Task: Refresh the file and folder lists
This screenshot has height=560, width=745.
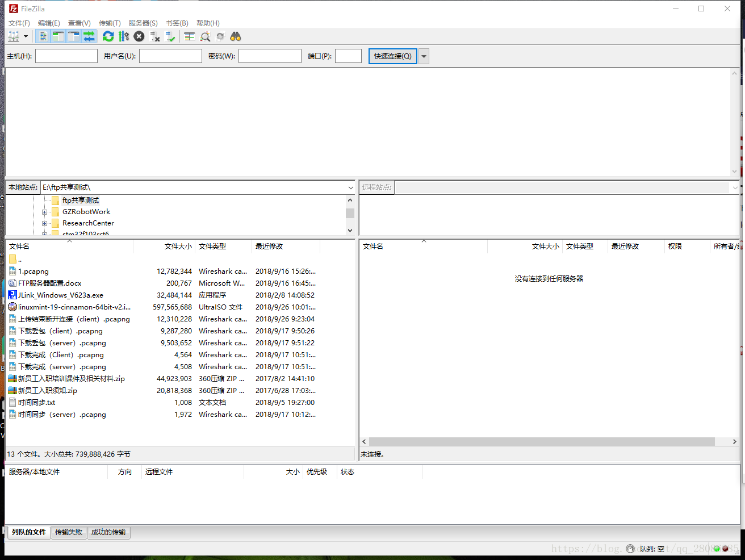Action: 108,36
